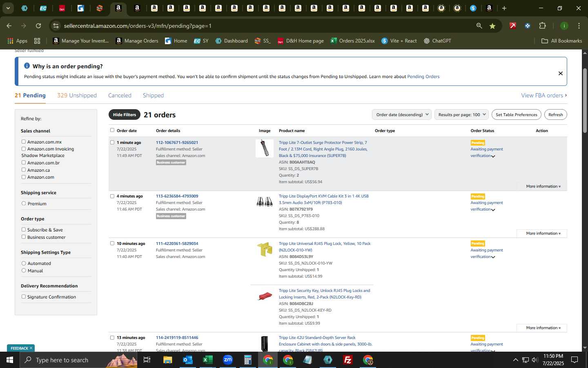This screenshot has height=368, width=588.
Task: Open the Chrome profile avatar icon
Action: click(564, 26)
